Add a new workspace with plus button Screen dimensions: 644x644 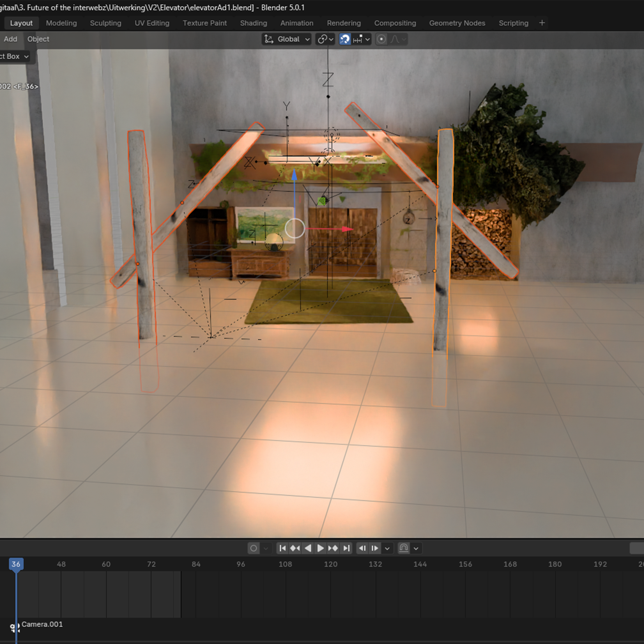[x=542, y=23]
